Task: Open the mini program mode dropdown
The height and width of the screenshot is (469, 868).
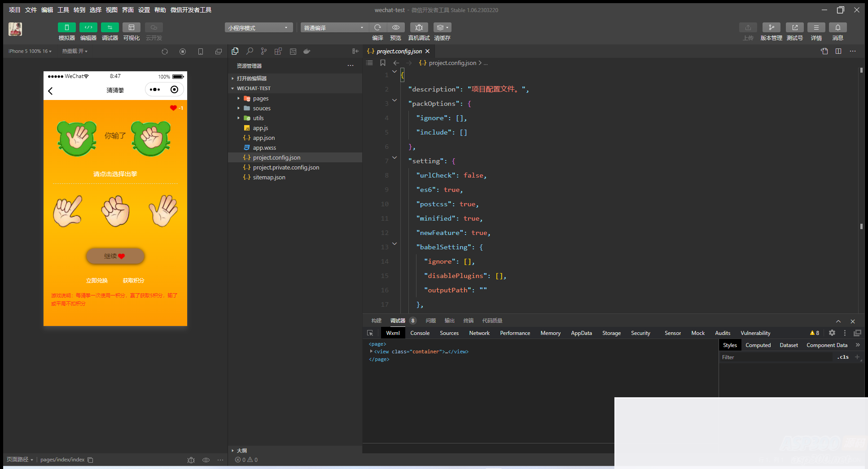Action: coord(259,28)
